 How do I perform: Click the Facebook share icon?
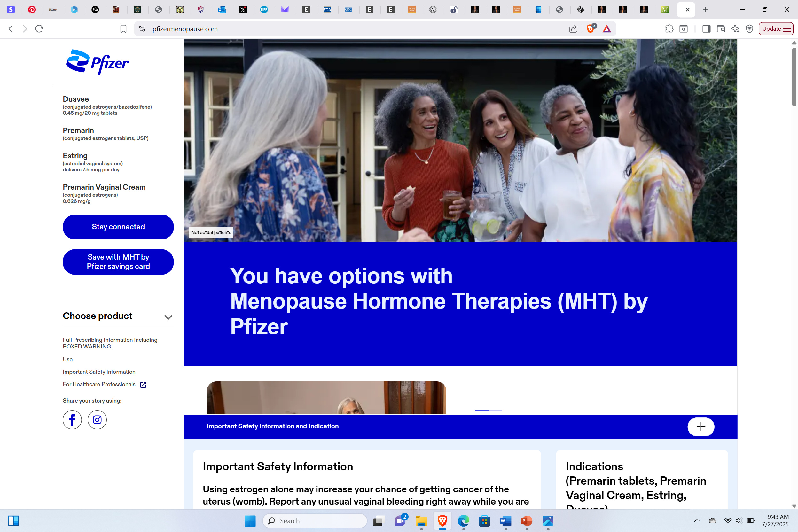tap(72, 420)
